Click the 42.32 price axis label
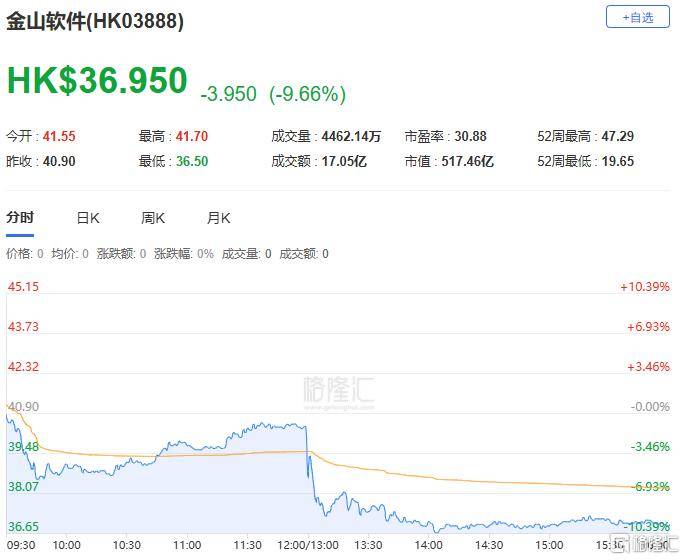The height and width of the screenshot is (560, 685). pyautogui.click(x=23, y=366)
